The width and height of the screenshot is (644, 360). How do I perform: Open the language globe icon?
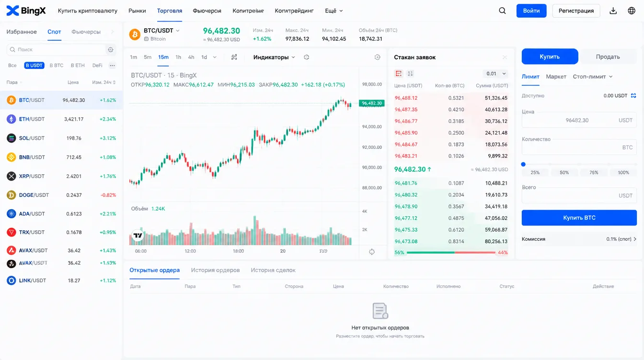point(632,11)
